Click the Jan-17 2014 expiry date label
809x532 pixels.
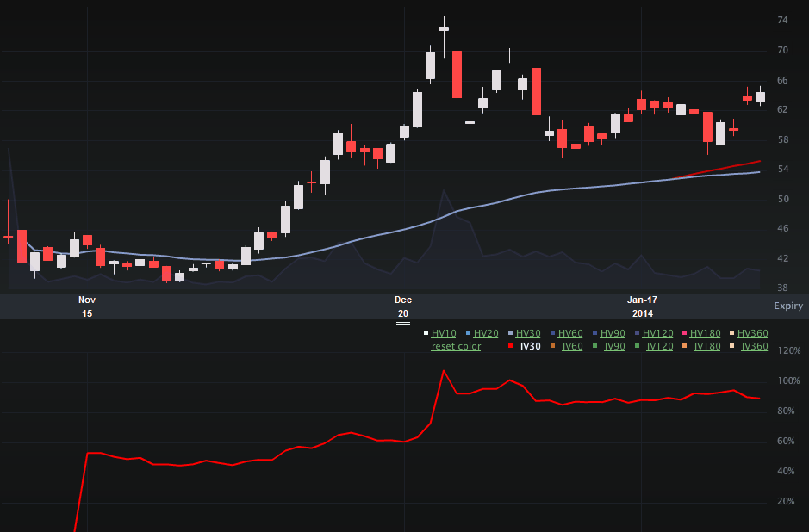[642, 306]
